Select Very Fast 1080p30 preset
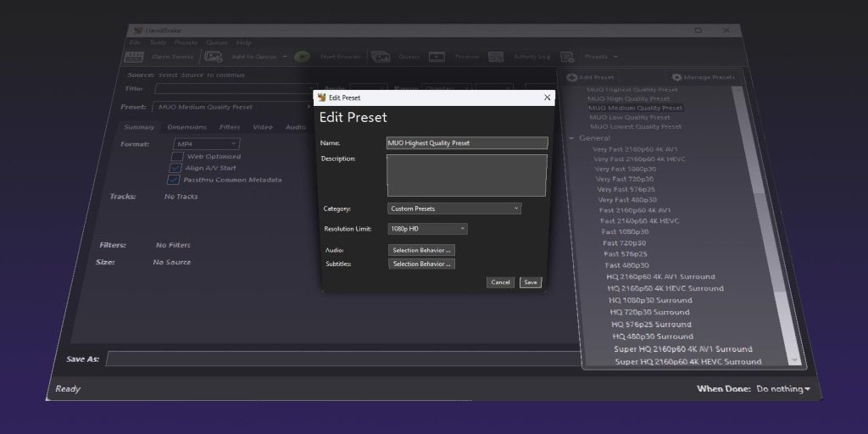 coord(626,169)
